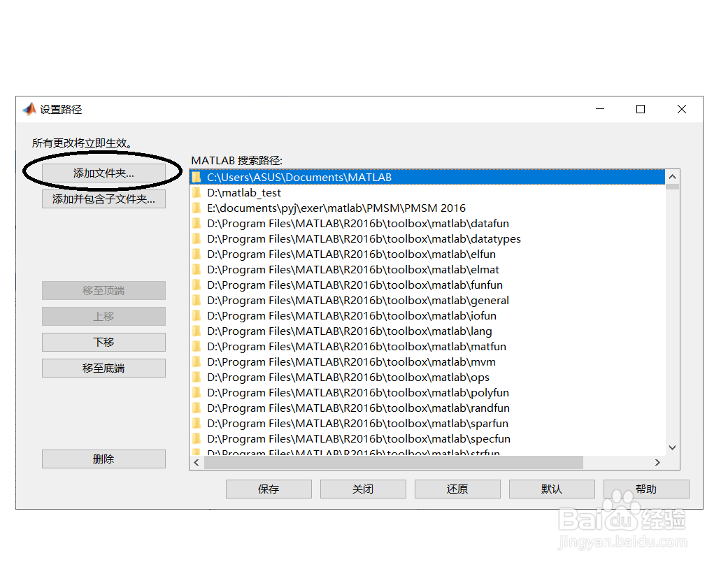Click the vertical scrollbar thumb

pyautogui.click(x=672, y=187)
